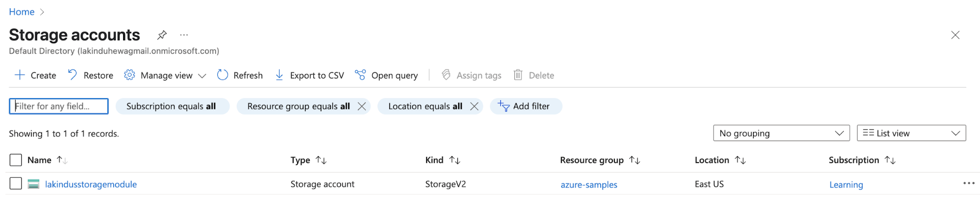Go to Home breadcrumb

pos(22,12)
